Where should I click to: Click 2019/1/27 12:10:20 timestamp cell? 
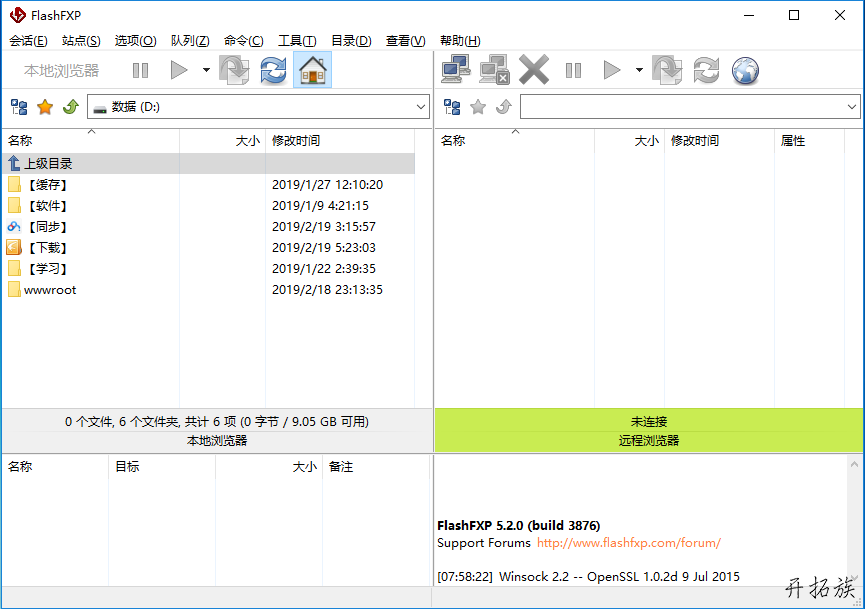coord(327,184)
